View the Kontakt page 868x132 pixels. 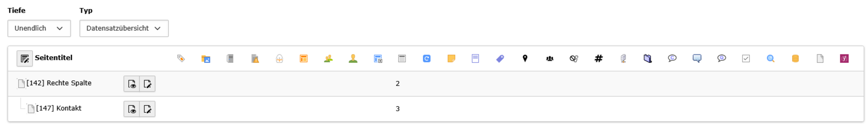[132, 109]
